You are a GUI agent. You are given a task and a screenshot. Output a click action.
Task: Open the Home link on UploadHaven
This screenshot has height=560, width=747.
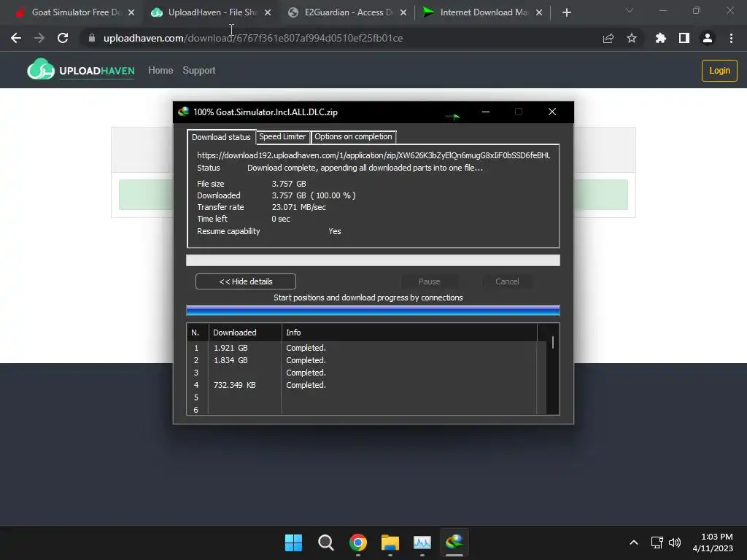160,71
